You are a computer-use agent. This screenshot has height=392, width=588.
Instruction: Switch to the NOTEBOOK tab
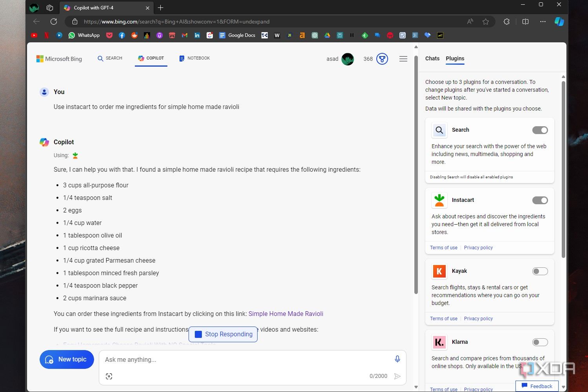(194, 58)
